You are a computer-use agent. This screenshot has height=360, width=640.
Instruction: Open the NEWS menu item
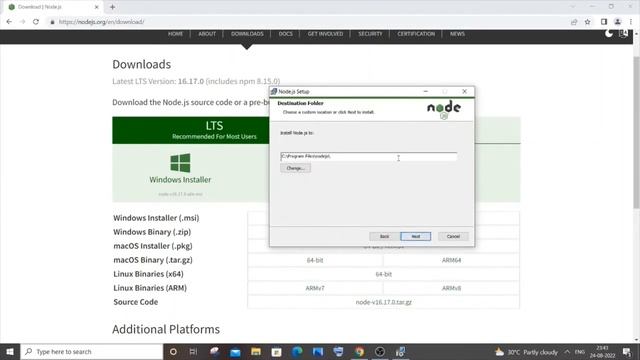(x=457, y=34)
